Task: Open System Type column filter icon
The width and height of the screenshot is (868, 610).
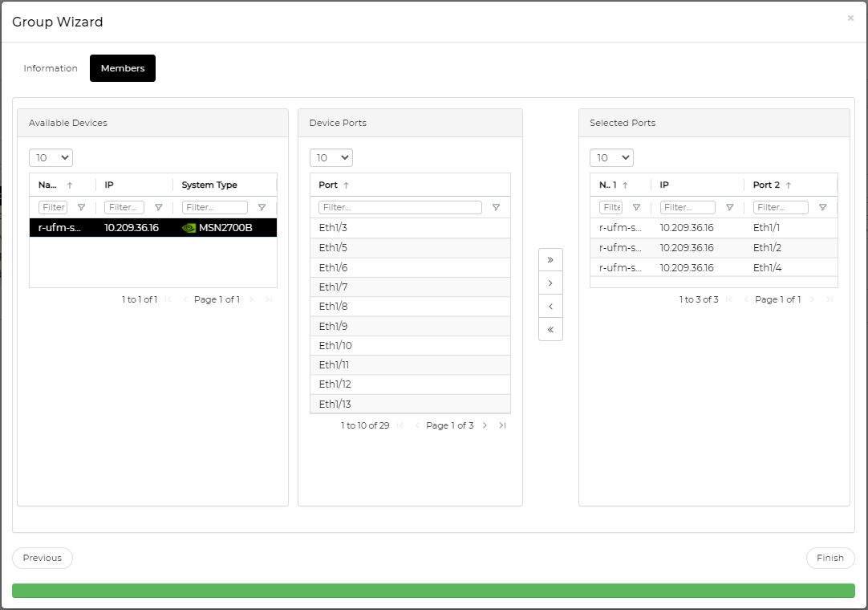Action: point(261,208)
